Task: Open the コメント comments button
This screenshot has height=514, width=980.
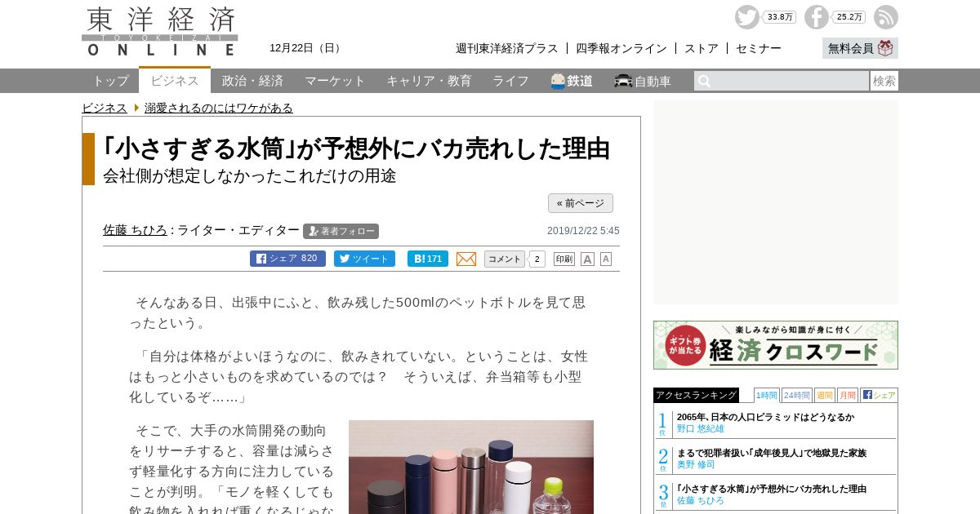Action: [x=505, y=259]
